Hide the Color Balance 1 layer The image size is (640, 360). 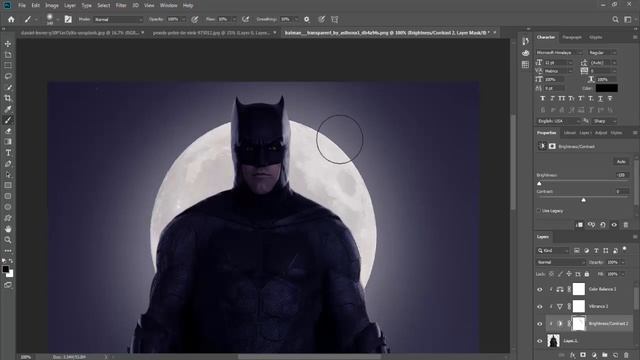[x=540, y=289]
